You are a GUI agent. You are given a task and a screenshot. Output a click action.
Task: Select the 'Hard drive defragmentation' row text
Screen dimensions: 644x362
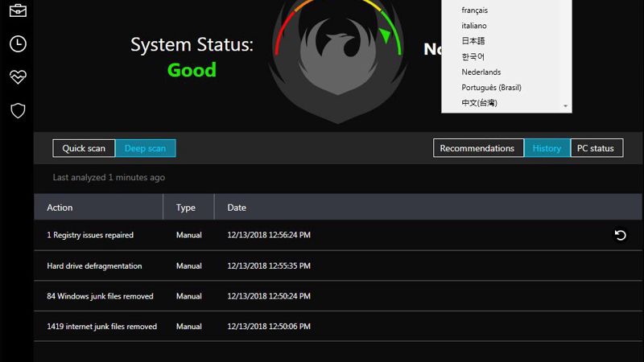pyautogui.click(x=94, y=266)
